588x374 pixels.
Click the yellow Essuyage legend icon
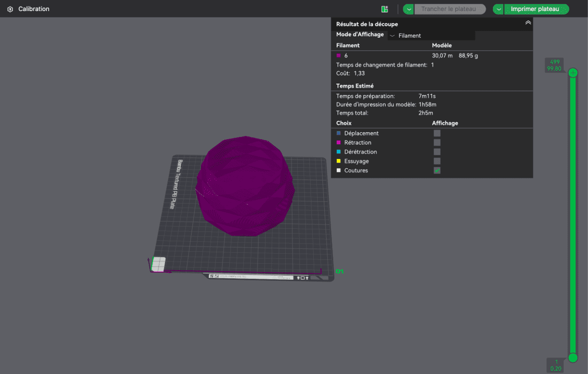tap(339, 161)
